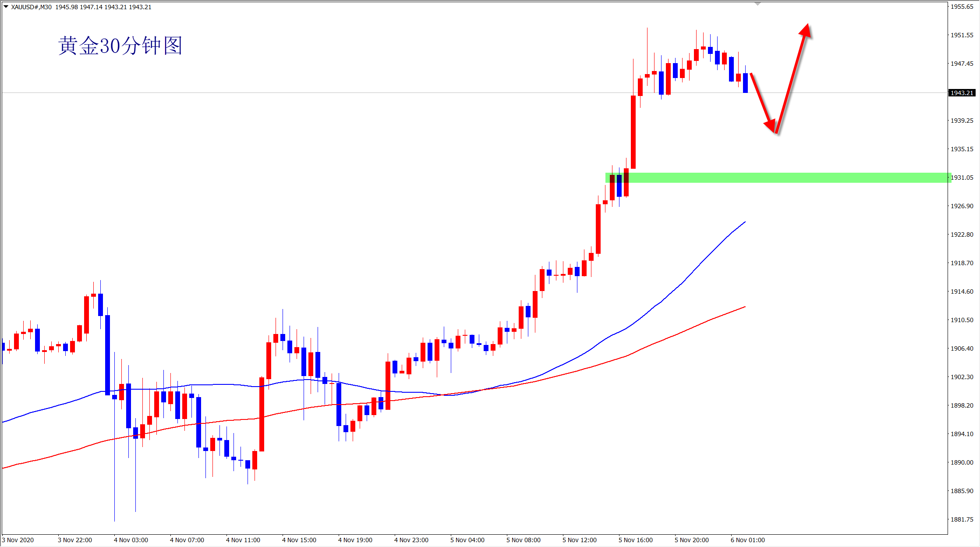Select the last blue candlestick at 1943.21
Image resolution: width=980 pixels, height=547 pixels.
coord(745,83)
